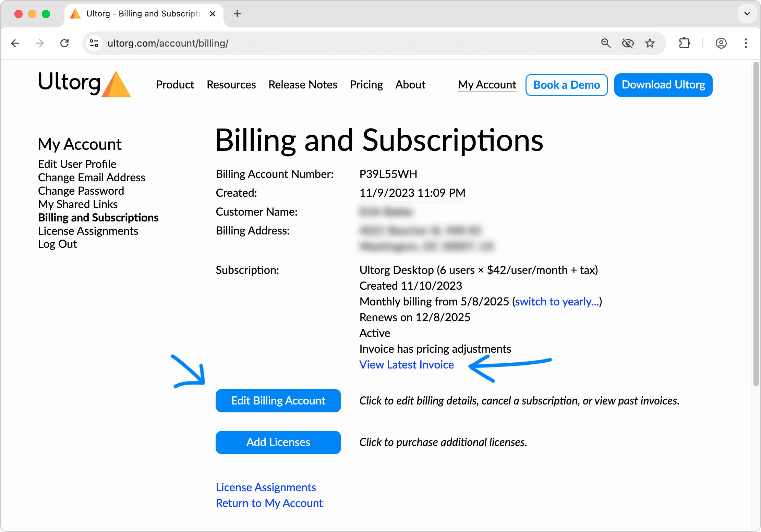761x532 pixels.
Task: Open Chrome's three-dot menu icon
Action: point(746,43)
